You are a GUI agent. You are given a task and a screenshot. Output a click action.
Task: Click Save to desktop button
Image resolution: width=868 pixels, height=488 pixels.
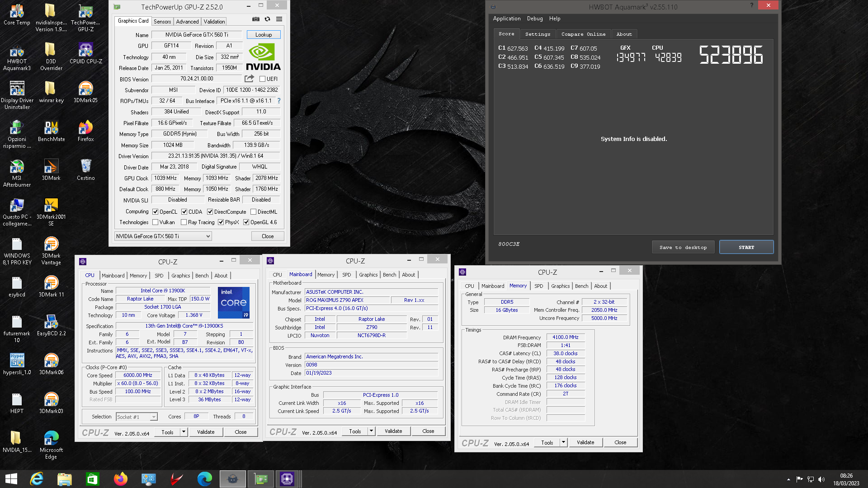(683, 247)
